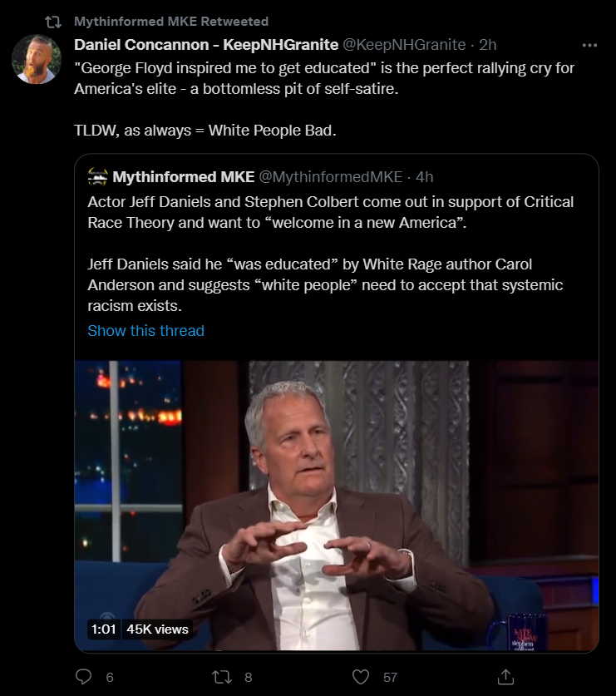Viewport: 616px width, 696px height.
Task: Click the reply speech bubble icon
Action: 83,677
